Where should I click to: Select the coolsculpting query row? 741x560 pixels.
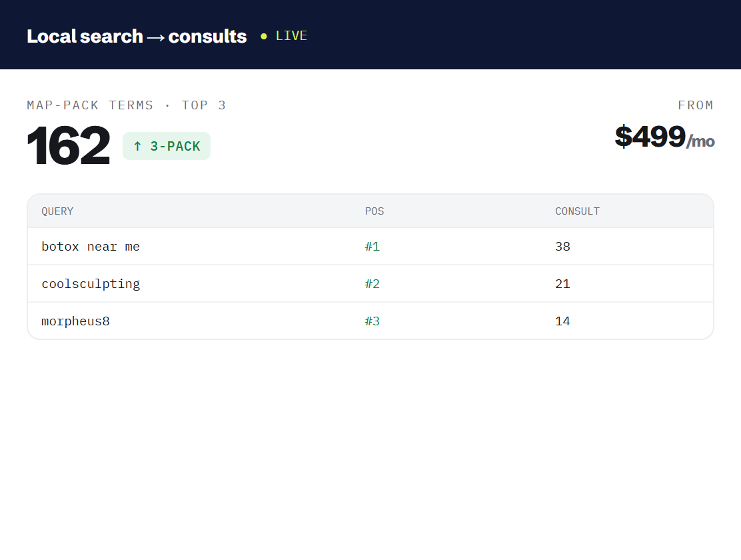click(370, 284)
